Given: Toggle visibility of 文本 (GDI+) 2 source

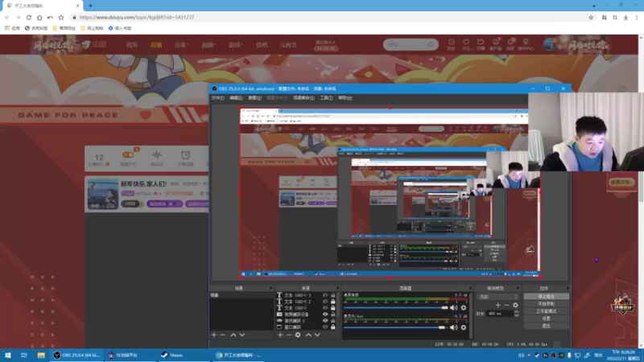Looking at the screenshot, I should pyautogui.click(x=325, y=302).
